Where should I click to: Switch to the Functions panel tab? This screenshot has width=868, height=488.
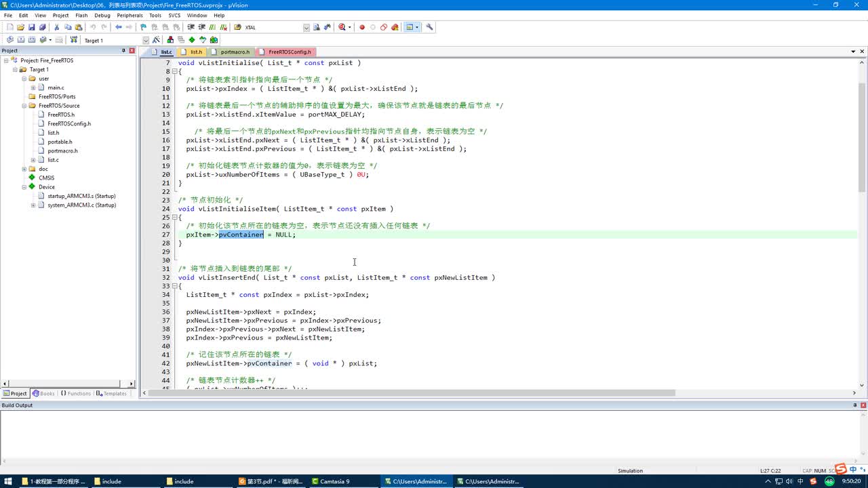(75, 393)
